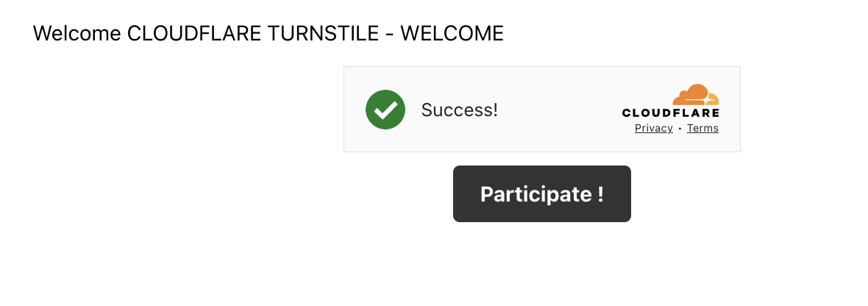Click the lighter small cloud of the Cloudflare logo
868x306 pixels.
(x=713, y=99)
